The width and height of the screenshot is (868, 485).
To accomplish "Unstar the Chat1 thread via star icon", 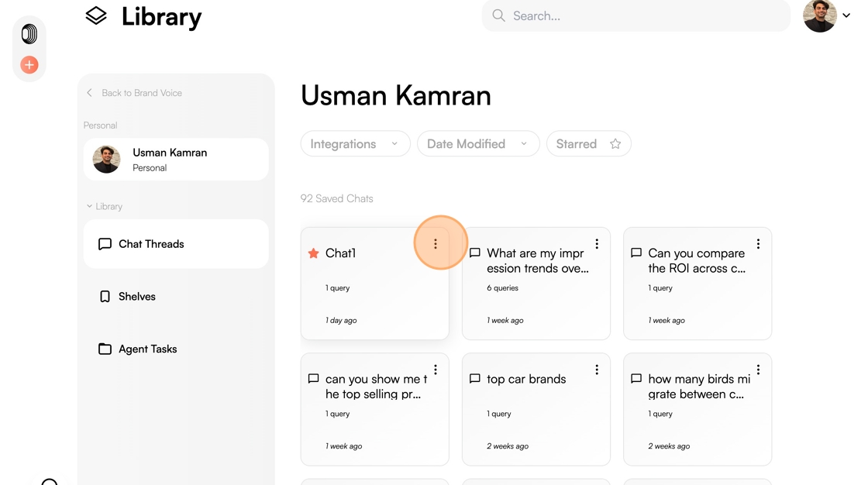I will click(x=313, y=253).
